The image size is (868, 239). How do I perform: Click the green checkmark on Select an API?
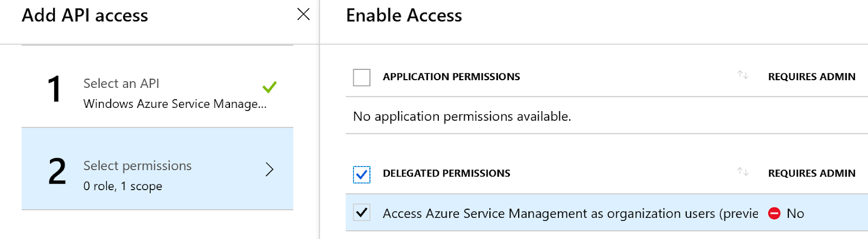pyautogui.click(x=270, y=87)
